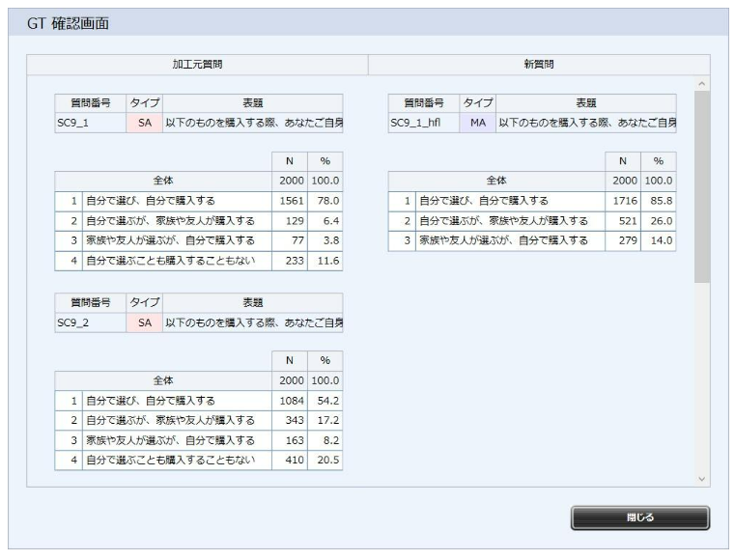Click the SA type cell for SC9_1
Viewport: 735px width, 560px height.
click(144, 123)
